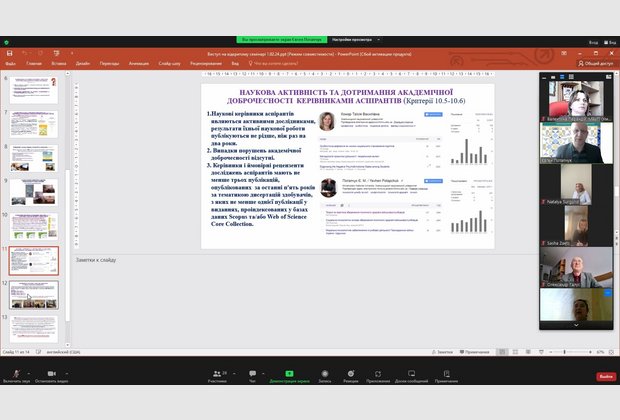Open the quick access toolbar customize arrow
Image resolution: width=620 pixels, height=420 pixels.
pyautogui.click(x=72, y=53)
